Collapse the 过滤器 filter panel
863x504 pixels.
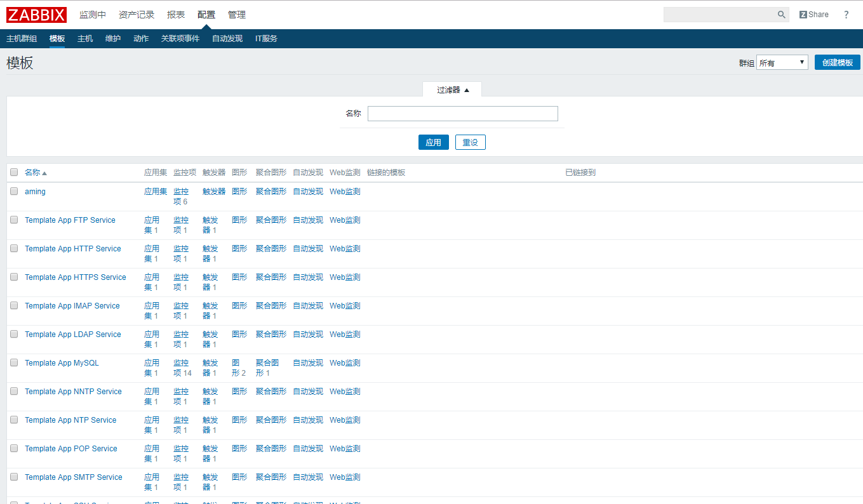(x=453, y=90)
